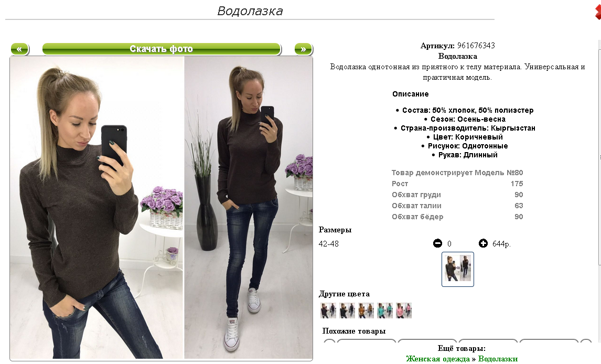Choose the pink color variant thumbnail

[x=404, y=311]
